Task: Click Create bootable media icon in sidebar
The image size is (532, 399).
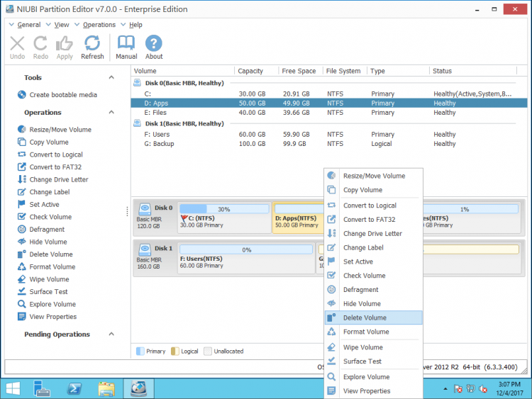Action: pyautogui.click(x=22, y=94)
